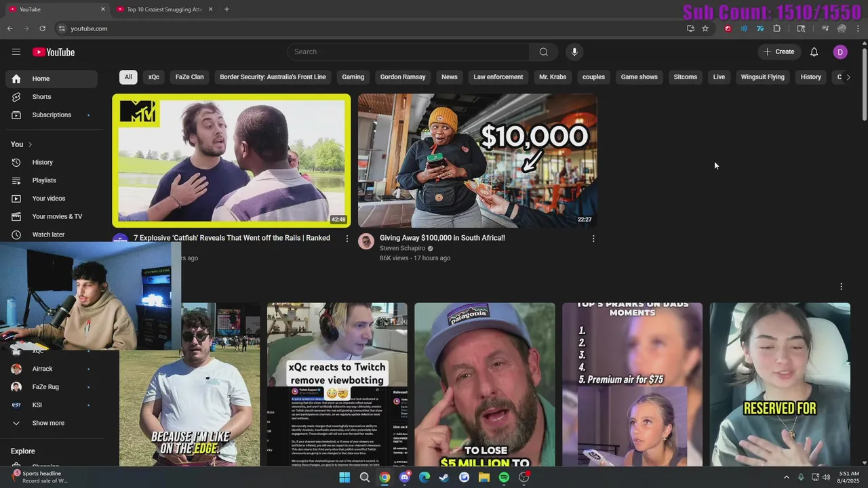Open Discord from the taskbar

click(x=405, y=477)
